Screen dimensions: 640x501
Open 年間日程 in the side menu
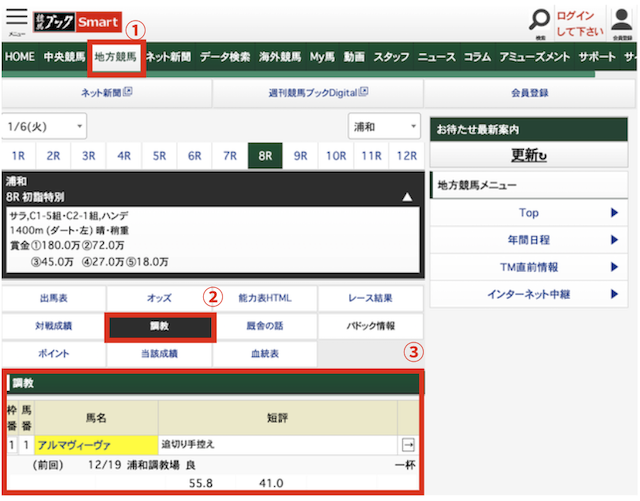coord(529,240)
